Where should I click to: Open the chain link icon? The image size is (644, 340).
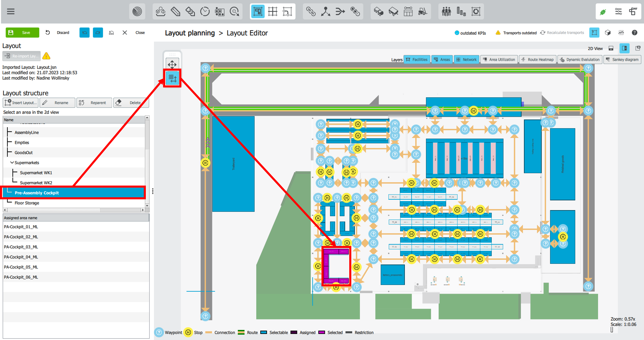click(311, 12)
